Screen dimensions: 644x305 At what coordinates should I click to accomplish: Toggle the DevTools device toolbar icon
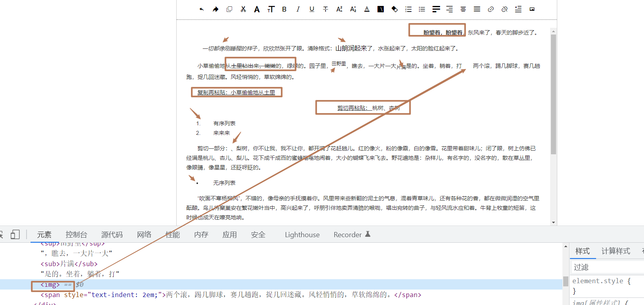pos(15,234)
